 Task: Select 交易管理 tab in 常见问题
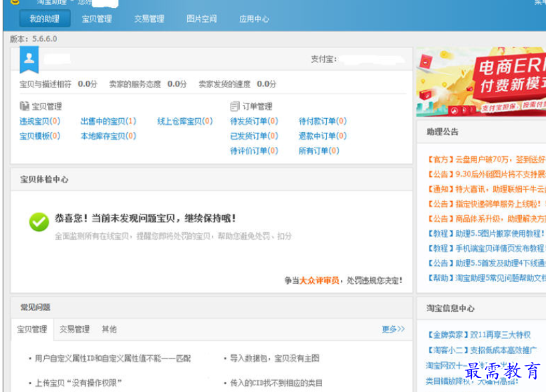(x=75, y=329)
